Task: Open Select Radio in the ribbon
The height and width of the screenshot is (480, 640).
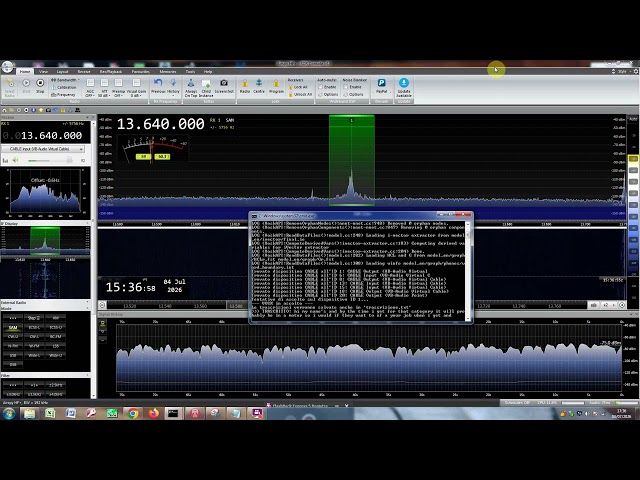Action: [x=9, y=87]
